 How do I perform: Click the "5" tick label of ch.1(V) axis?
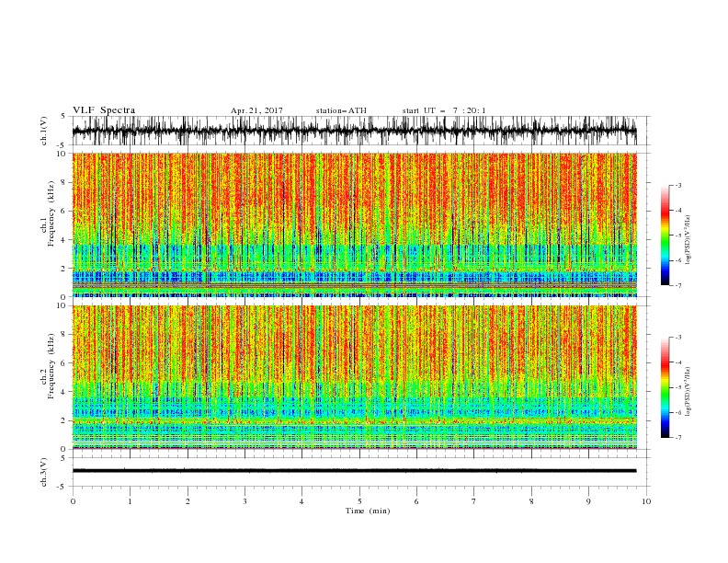point(63,116)
